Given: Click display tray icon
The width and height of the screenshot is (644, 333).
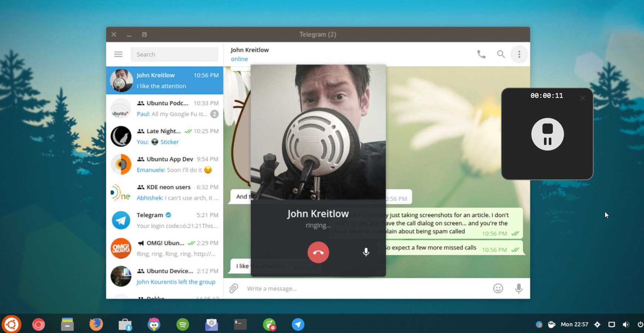Looking at the screenshot, I should click(612, 324).
